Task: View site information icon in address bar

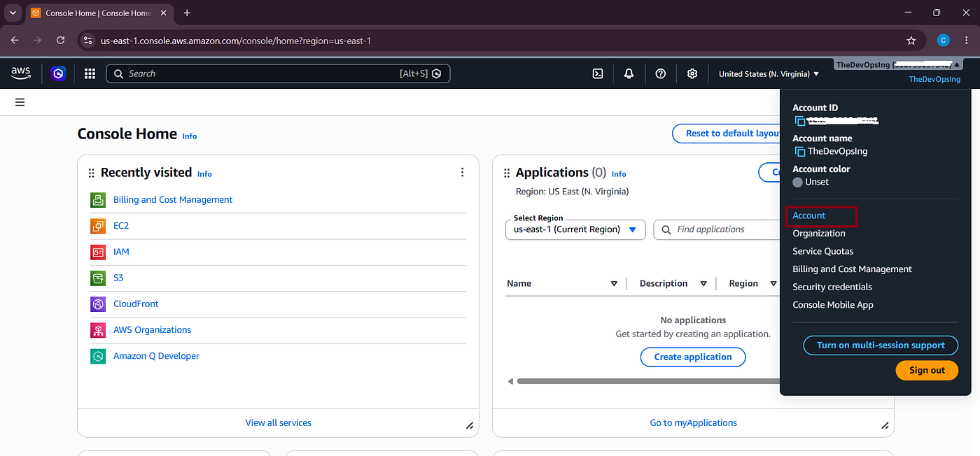Action: click(87, 41)
